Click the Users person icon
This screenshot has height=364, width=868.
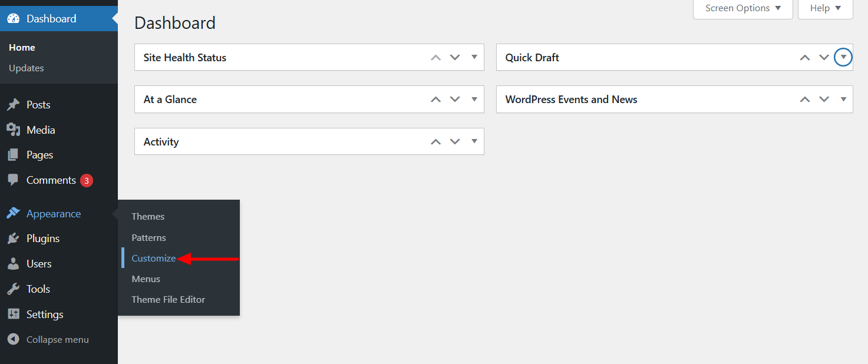(13, 264)
